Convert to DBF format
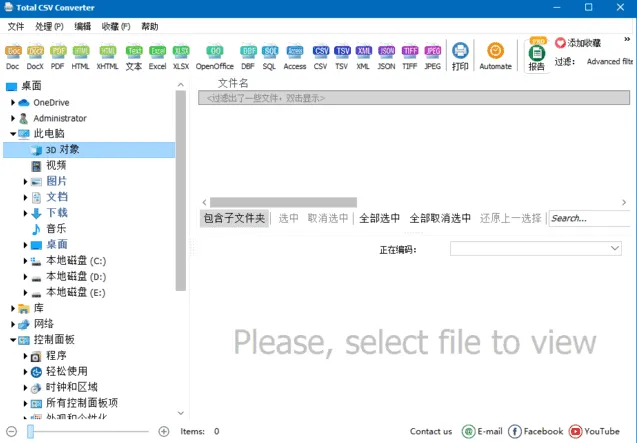 [248, 56]
